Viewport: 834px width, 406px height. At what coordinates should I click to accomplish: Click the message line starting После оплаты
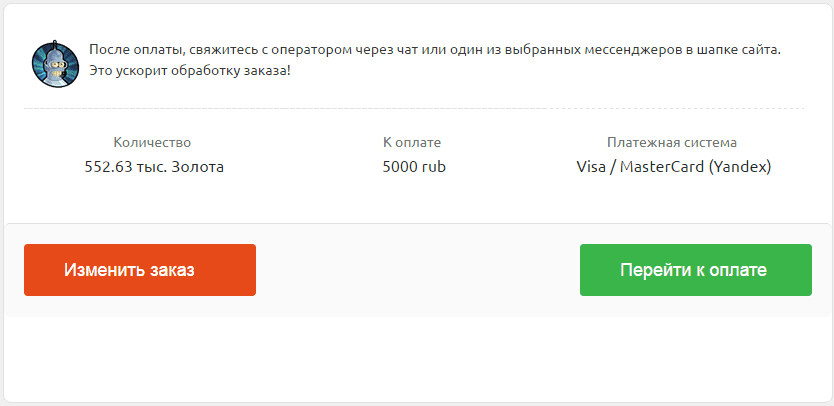tap(435, 50)
